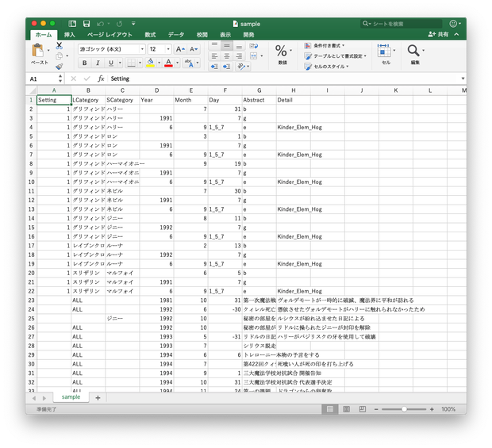This screenshot has height=448, width=492.
Task: Click the 共有 share button
Action: tap(438, 34)
